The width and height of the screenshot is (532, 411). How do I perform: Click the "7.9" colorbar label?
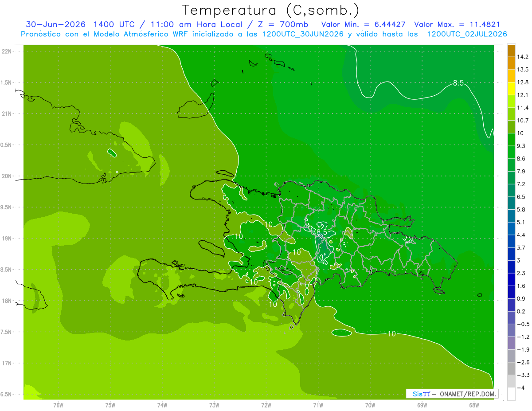tap(522, 172)
